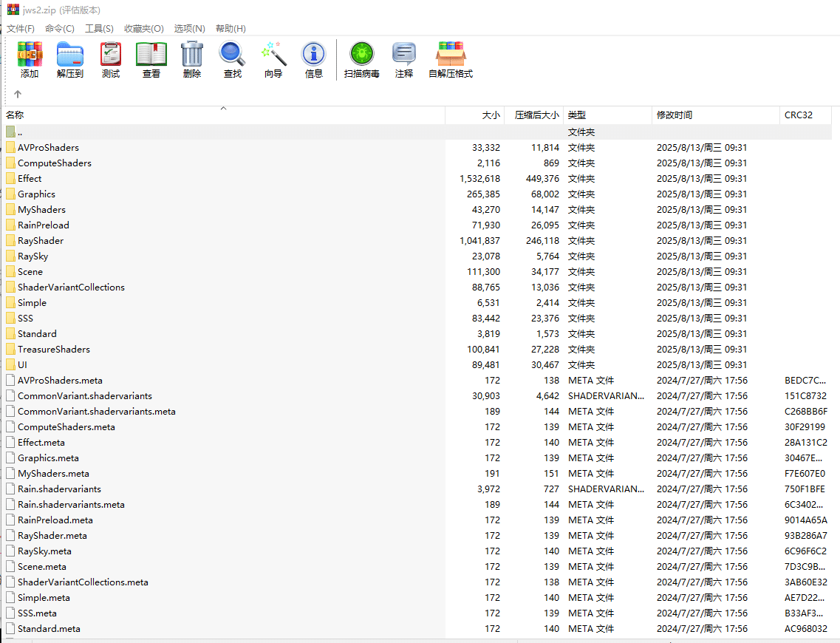Screen dimensions: 840x643
Task: Open the File (文件) menu
Action: coord(21,29)
